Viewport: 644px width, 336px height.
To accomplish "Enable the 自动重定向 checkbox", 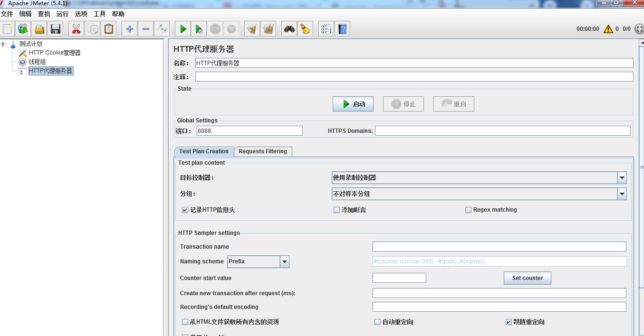I will click(x=377, y=322).
